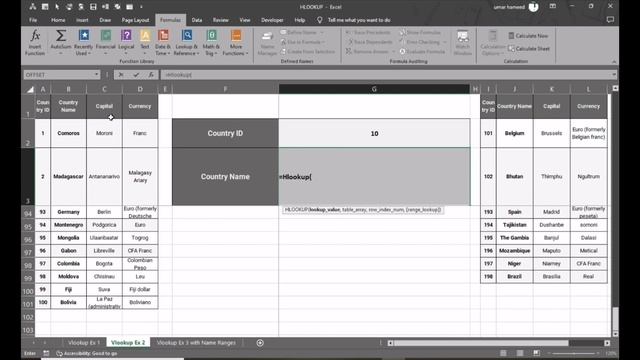
Task: Click the zoom slider in the status bar
Action: (x=573, y=353)
